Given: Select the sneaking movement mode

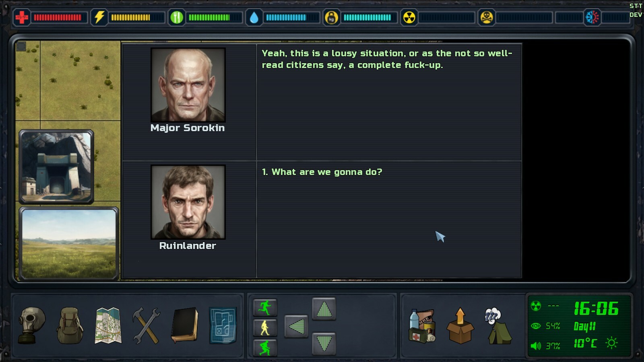Looking at the screenshot, I should [x=265, y=348].
